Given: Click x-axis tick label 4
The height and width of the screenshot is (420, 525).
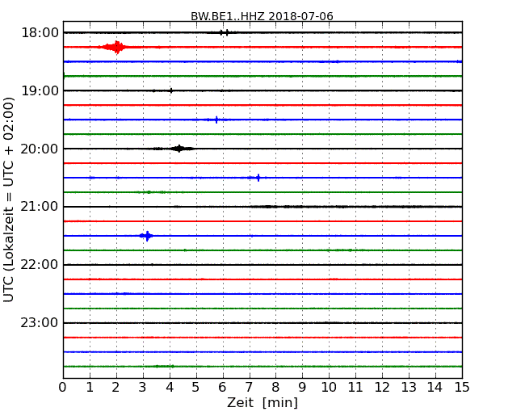Looking at the screenshot, I should 170,387.
